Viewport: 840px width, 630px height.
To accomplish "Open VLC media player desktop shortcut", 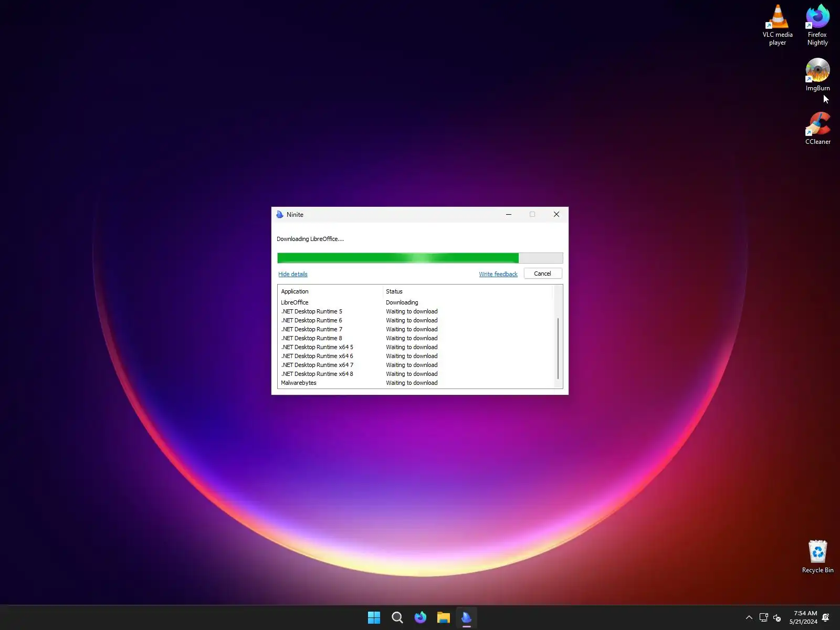I will (778, 25).
